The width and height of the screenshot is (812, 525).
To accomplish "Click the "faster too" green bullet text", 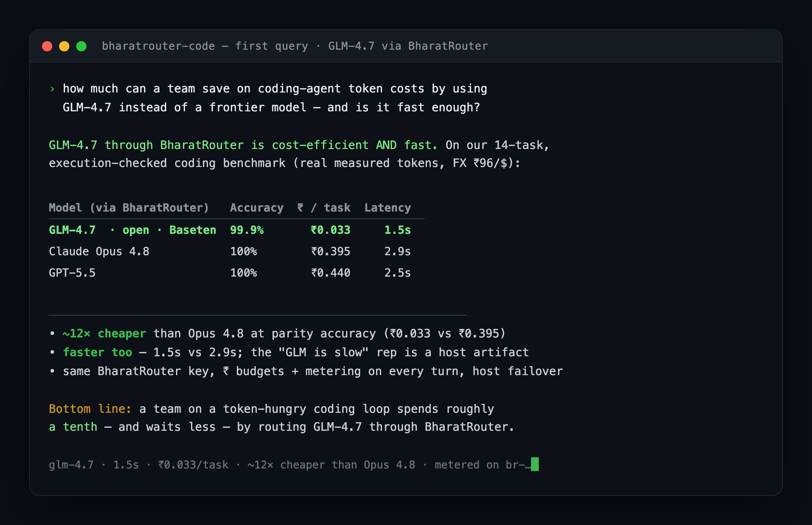I will point(98,352).
